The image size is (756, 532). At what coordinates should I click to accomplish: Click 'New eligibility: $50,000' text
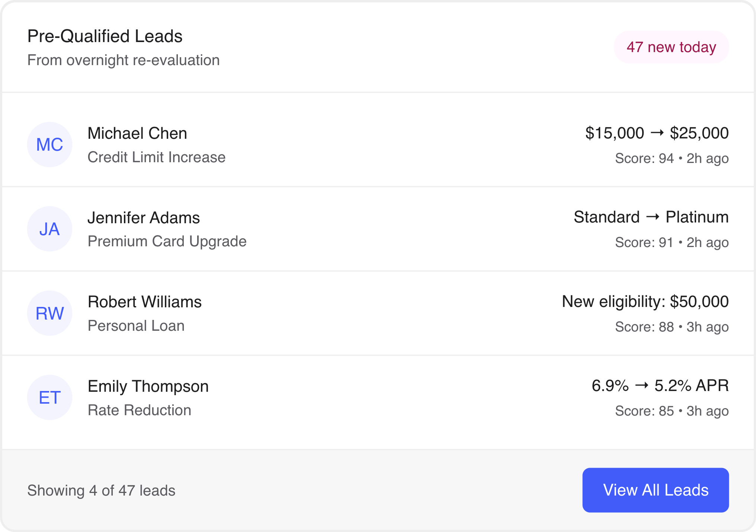pyautogui.click(x=645, y=301)
